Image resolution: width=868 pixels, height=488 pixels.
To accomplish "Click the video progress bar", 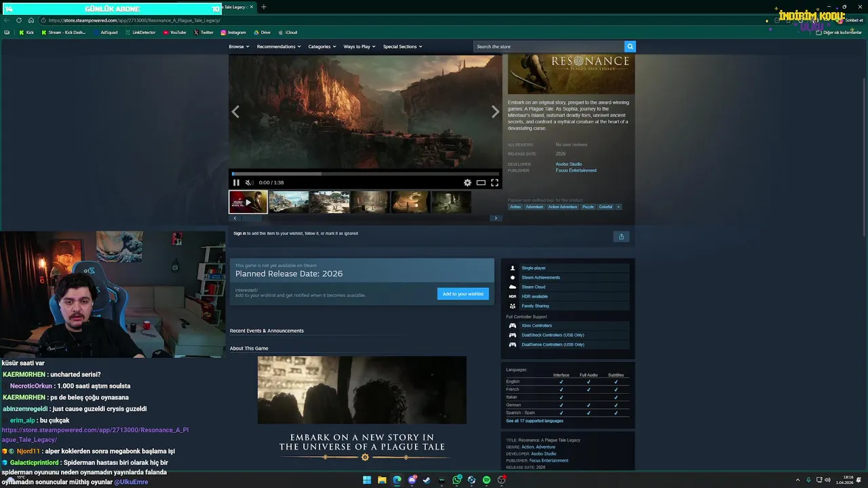I will (x=365, y=174).
